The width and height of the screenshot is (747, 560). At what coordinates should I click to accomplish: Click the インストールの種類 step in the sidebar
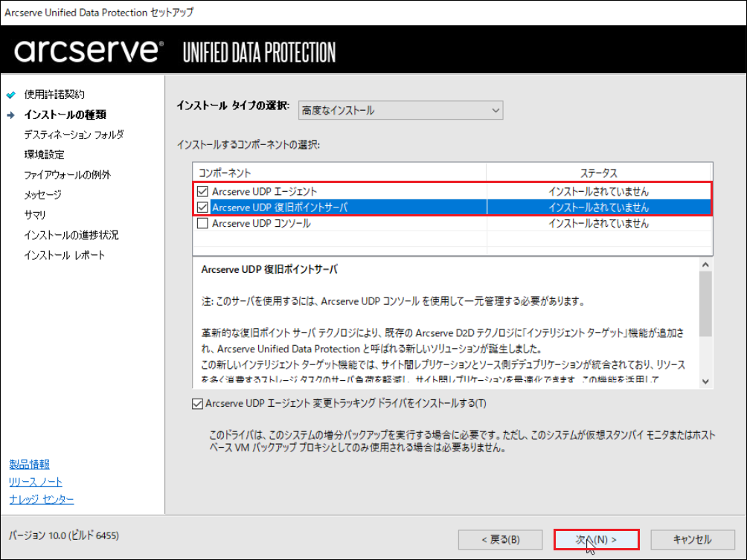[65, 115]
